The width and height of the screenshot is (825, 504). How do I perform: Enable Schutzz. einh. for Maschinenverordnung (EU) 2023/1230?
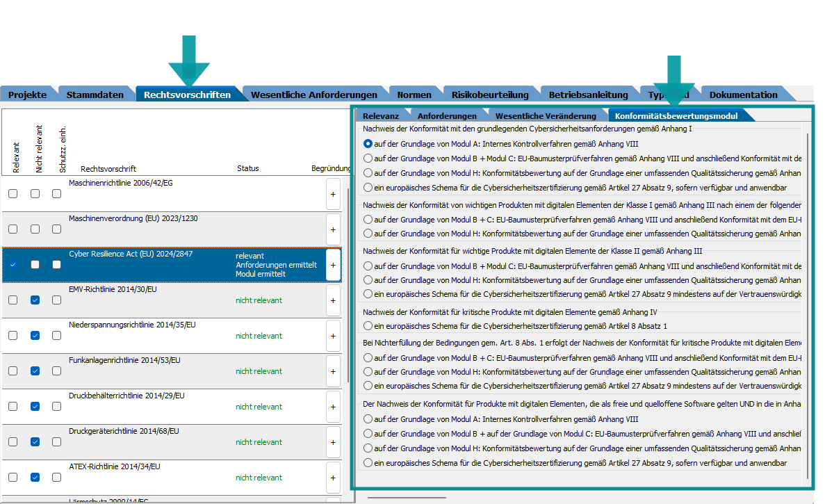tap(57, 229)
